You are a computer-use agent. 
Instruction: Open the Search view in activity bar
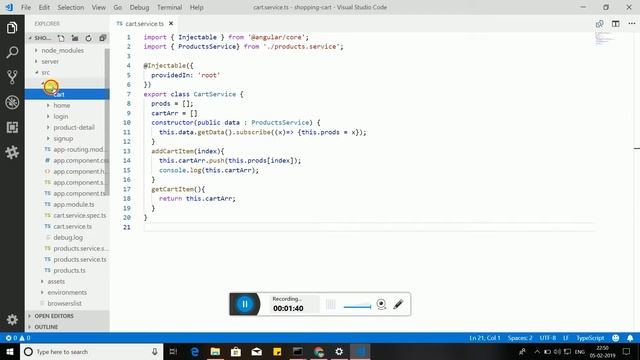click(12, 52)
